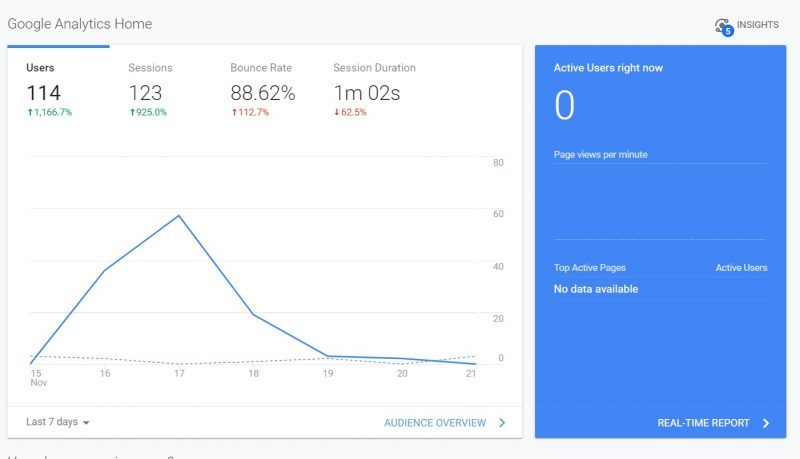The width and height of the screenshot is (800, 459).
Task: Click the Top Active Pages column header
Action: point(589,268)
